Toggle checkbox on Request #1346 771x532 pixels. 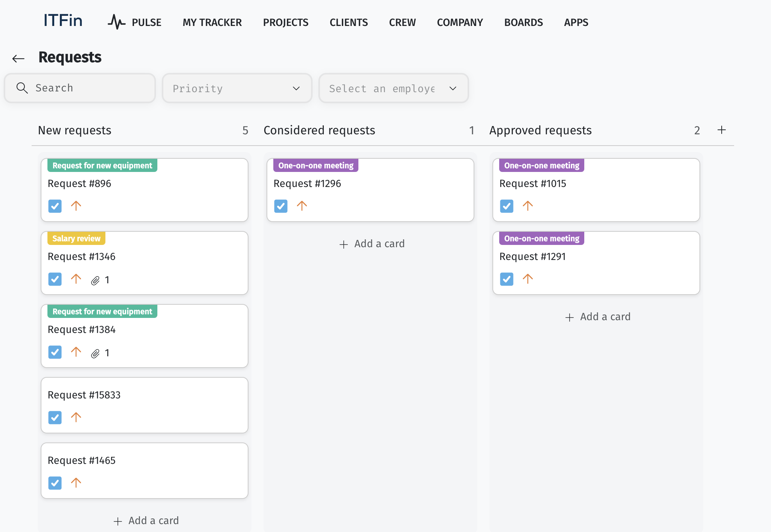click(x=55, y=279)
